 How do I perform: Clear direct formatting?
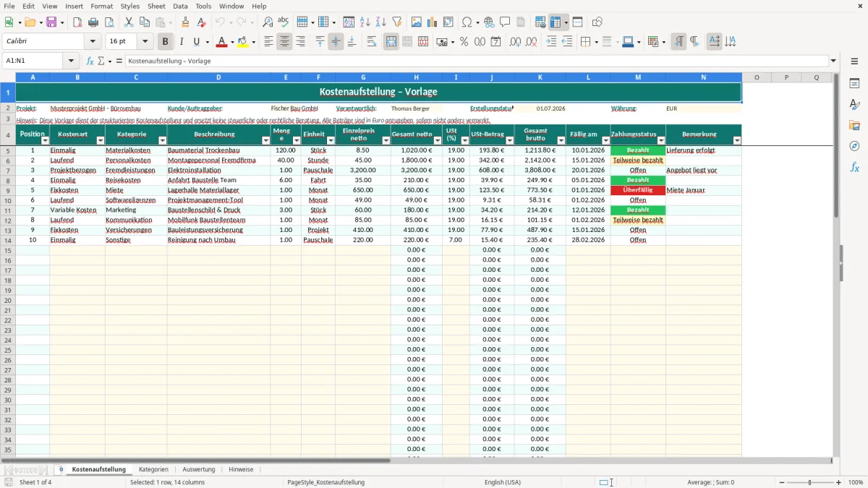tap(202, 22)
